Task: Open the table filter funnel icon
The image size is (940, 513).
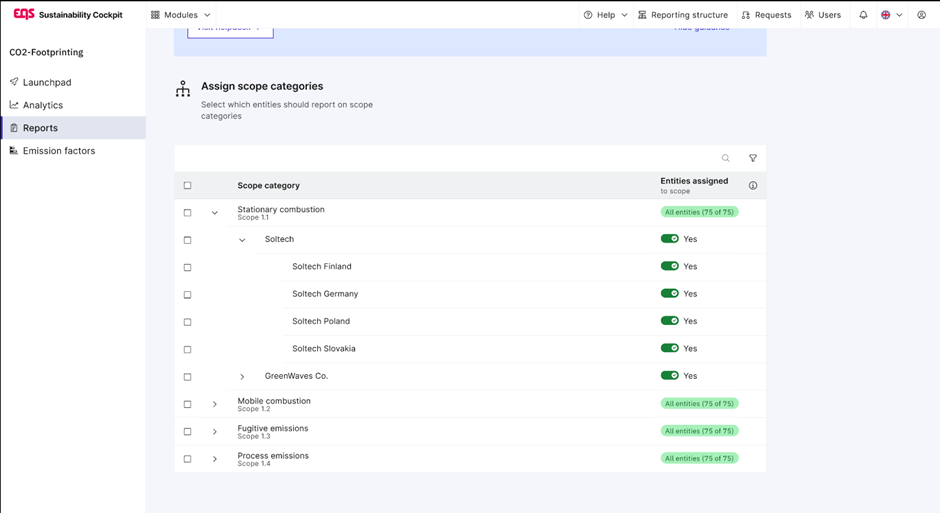Action: point(753,158)
